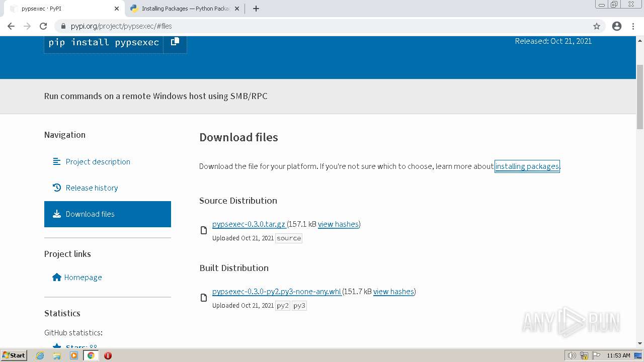
Task: Download pypsexec-0.3.0.tar.gz source file
Action: (249, 224)
